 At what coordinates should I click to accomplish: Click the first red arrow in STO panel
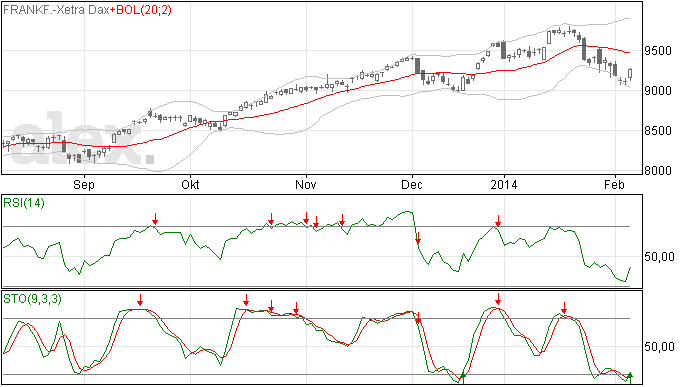point(140,300)
